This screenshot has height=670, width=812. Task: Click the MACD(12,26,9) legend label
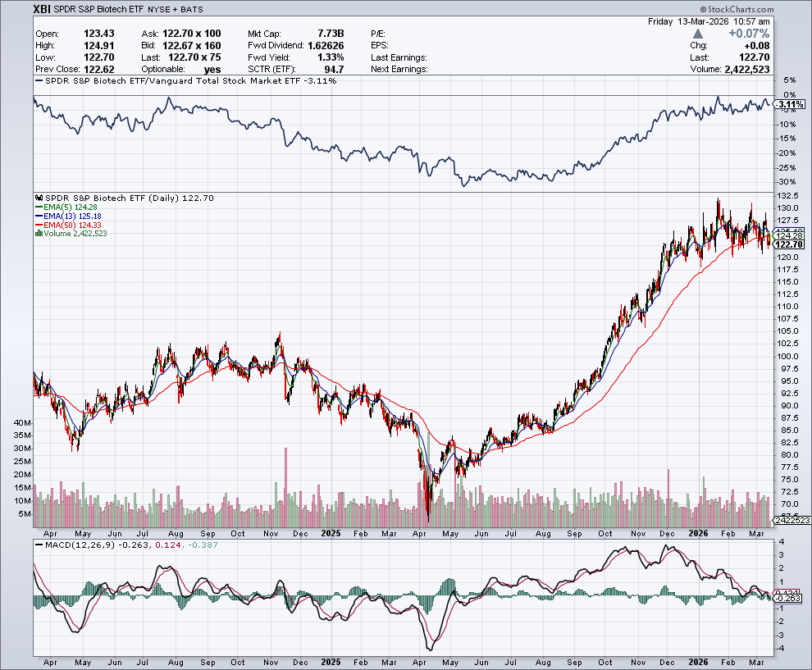click(80, 545)
